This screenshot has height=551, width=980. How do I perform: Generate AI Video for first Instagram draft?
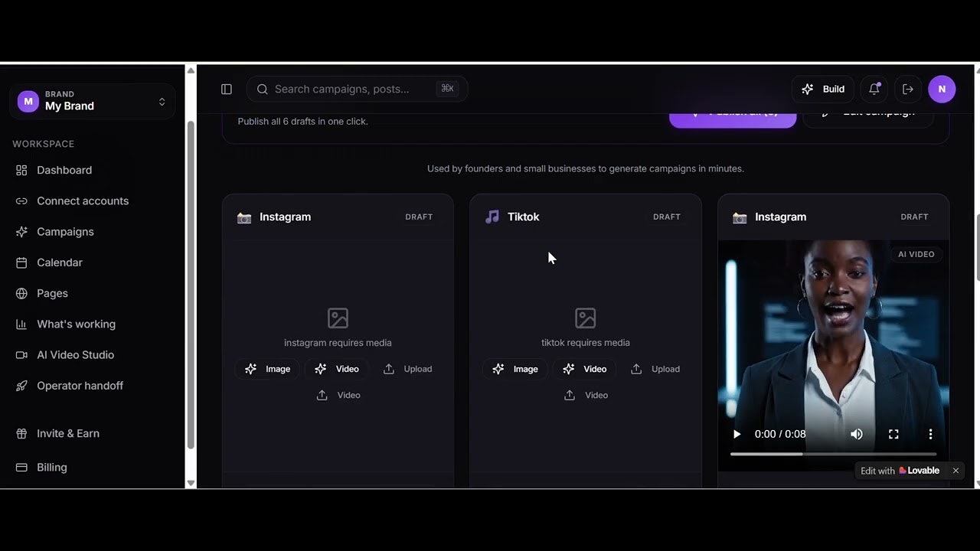(x=337, y=369)
